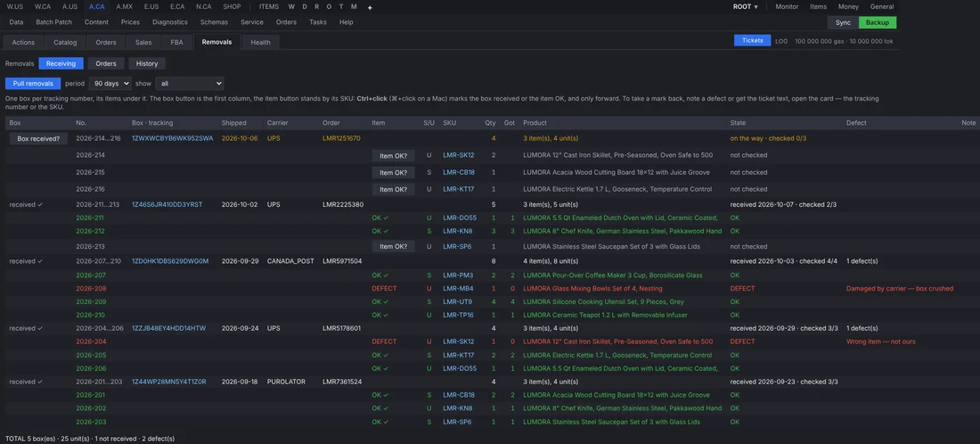Open the Diagnostics menu

(170, 22)
